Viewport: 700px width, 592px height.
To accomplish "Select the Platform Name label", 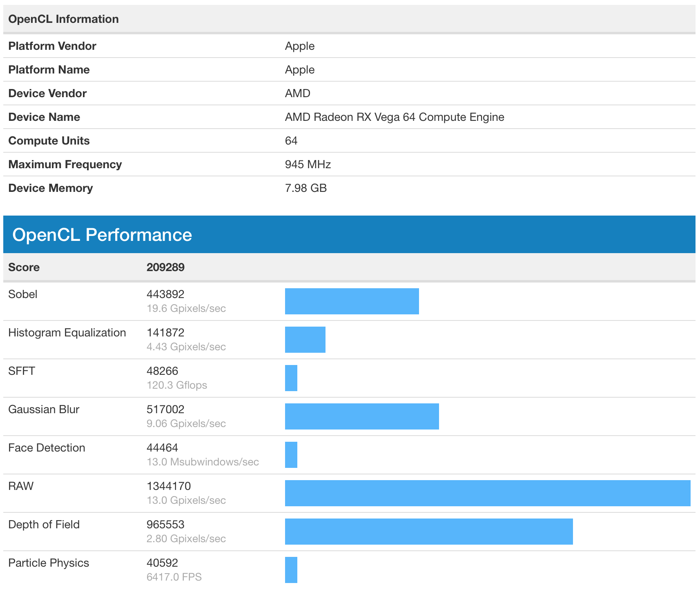I will [x=49, y=70].
